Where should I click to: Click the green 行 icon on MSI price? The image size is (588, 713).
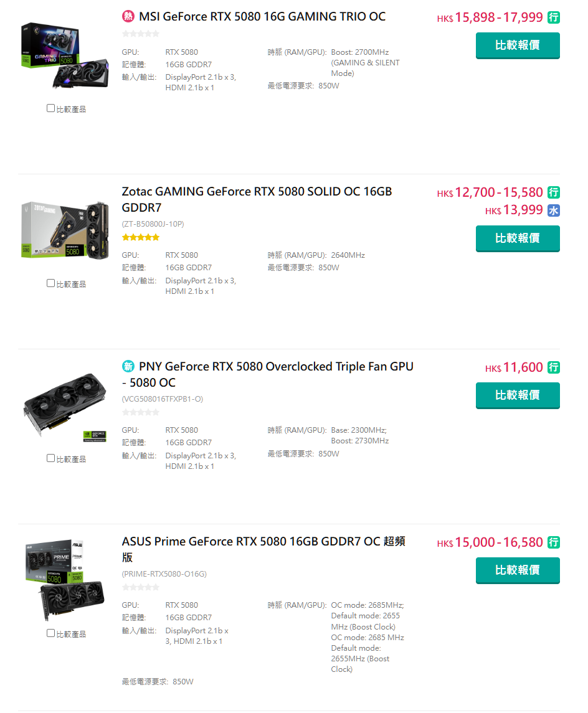tap(554, 17)
